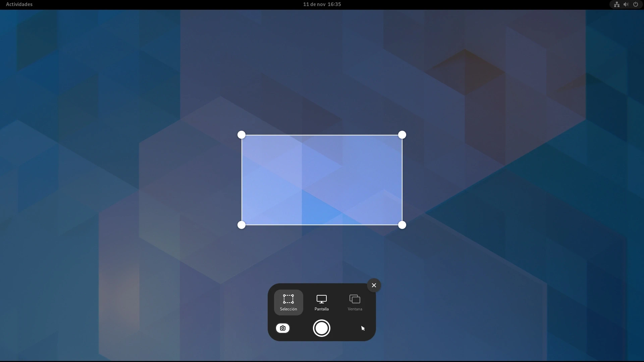Viewport: 644px width, 362px height.
Task: Select the Selección capture mode
Action: coord(288,302)
